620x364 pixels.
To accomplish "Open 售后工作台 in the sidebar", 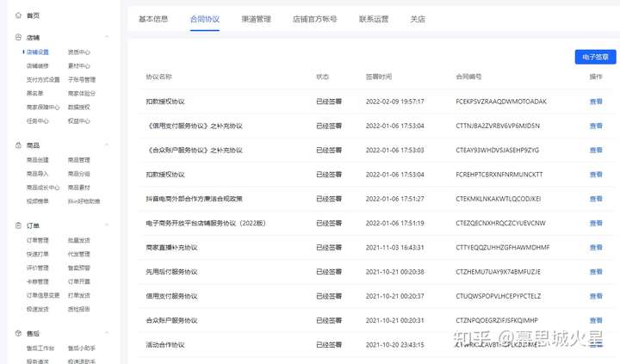I will pos(40,349).
